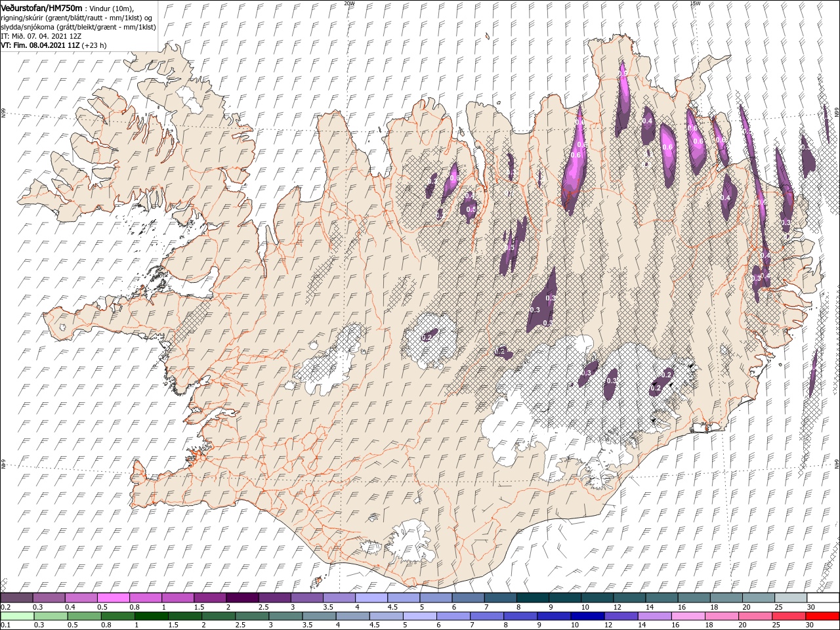840x630 pixels.
Task: Click the lavender snow swatch from 3.5 to 4
Action: (x=338, y=598)
